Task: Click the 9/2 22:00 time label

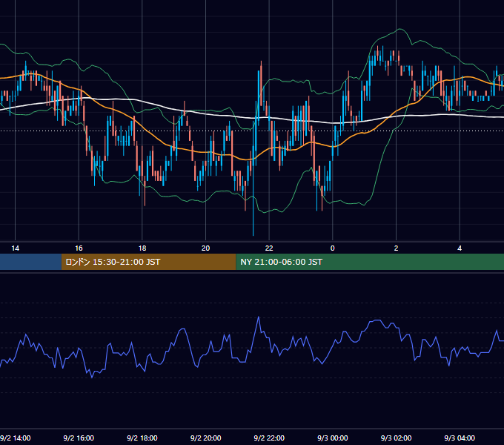Action: 269,438
